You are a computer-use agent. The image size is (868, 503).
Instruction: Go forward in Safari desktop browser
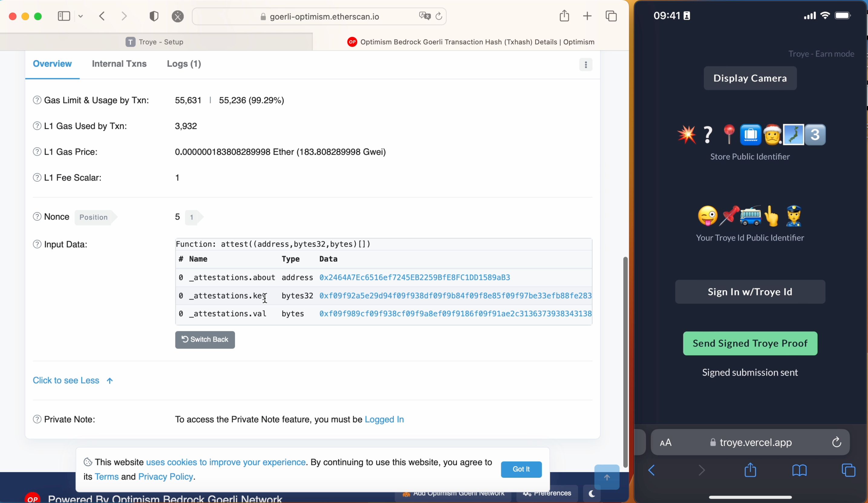pos(124,16)
